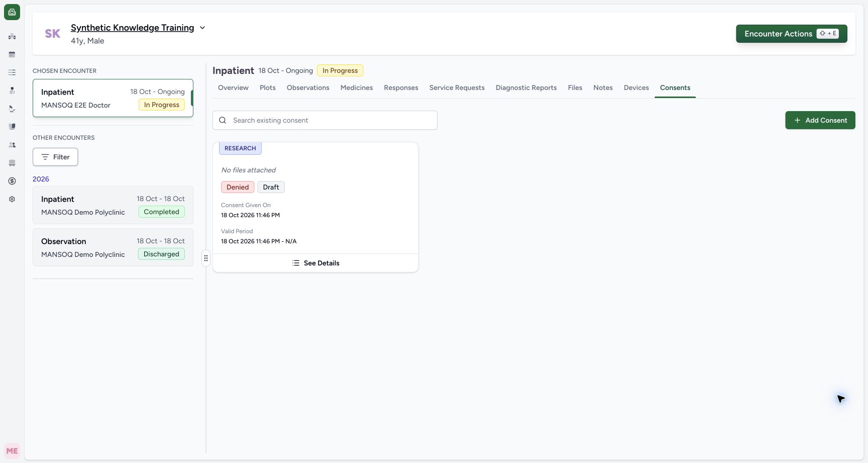Click the Draft status badge
Viewport: 868px width, 463px height.
[x=271, y=187]
